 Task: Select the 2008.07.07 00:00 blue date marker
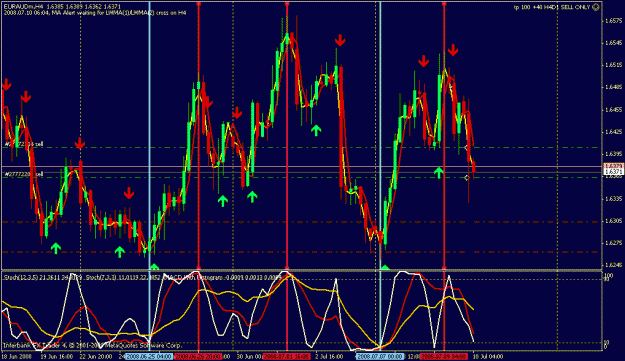(x=380, y=356)
